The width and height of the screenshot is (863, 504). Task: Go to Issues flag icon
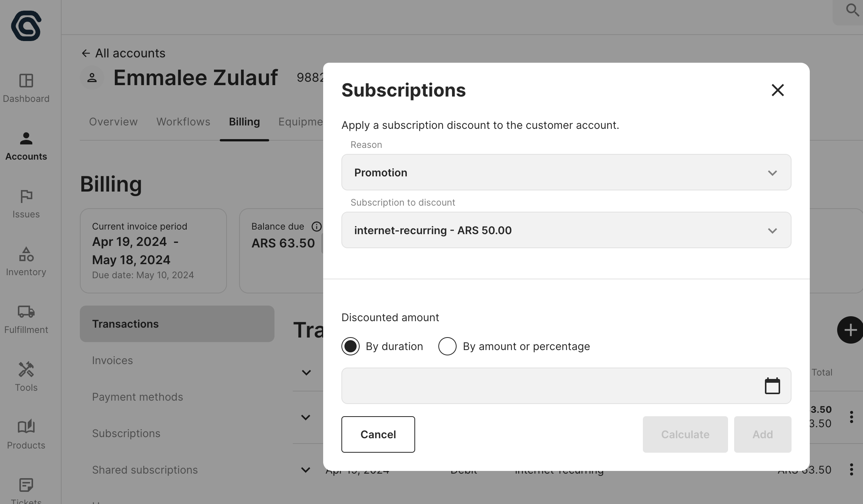26,196
